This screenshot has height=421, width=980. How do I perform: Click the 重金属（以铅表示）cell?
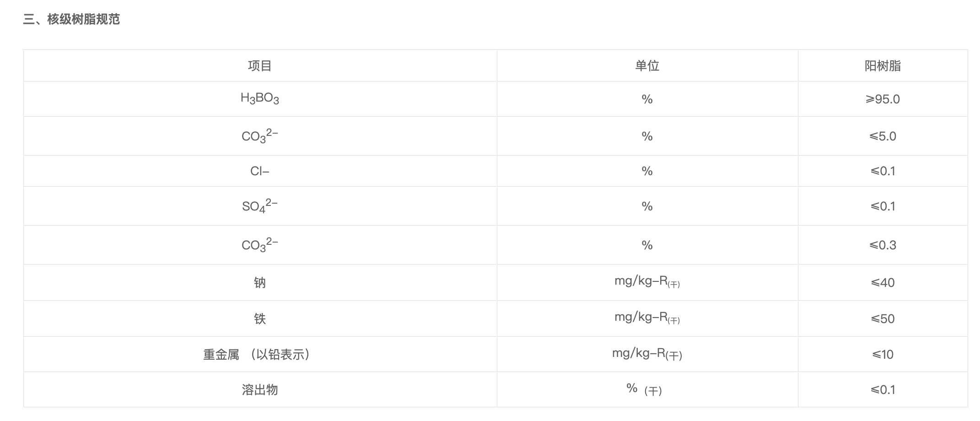pos(257,355)
